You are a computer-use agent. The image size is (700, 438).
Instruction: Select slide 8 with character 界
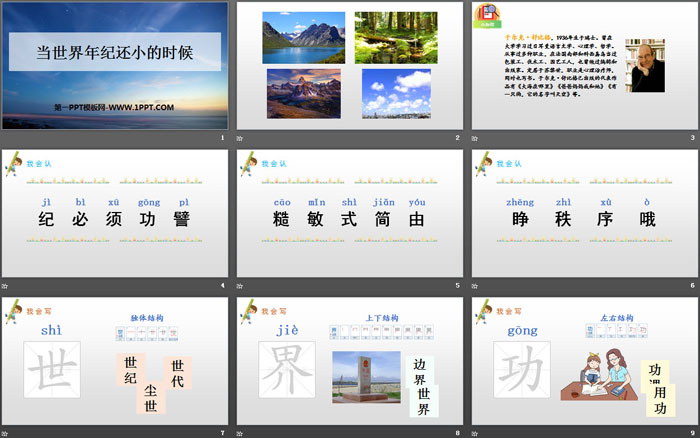pyautogui.click(x=349, y=360)
